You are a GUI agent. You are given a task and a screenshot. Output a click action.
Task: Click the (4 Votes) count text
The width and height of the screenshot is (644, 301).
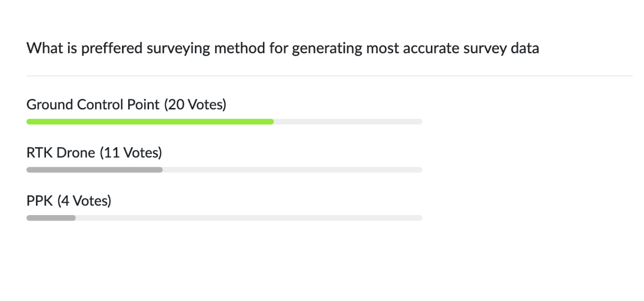pos(84,201)
